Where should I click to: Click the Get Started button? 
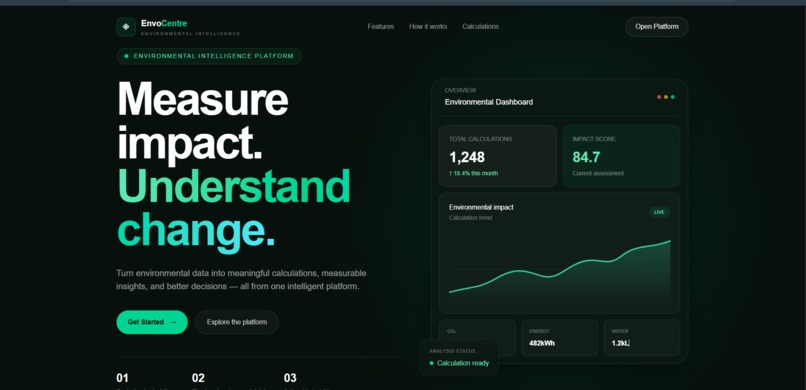pyautogui.click(x=152, y=322)
